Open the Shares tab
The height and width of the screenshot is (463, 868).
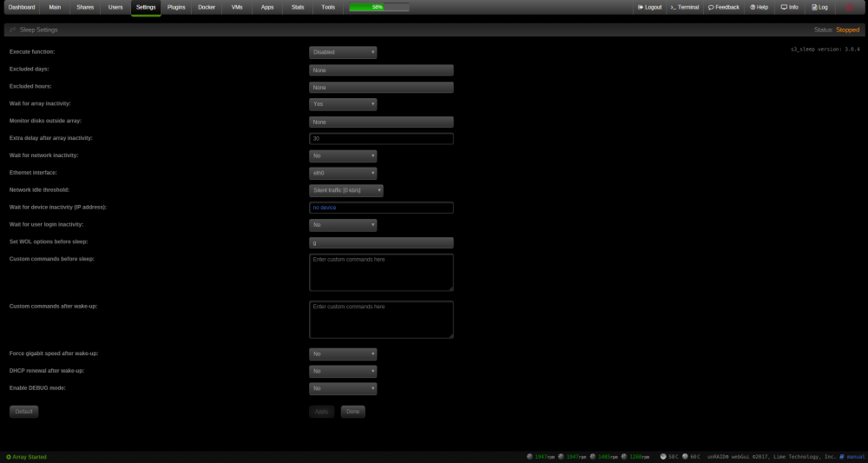click(x=85, y=8)
